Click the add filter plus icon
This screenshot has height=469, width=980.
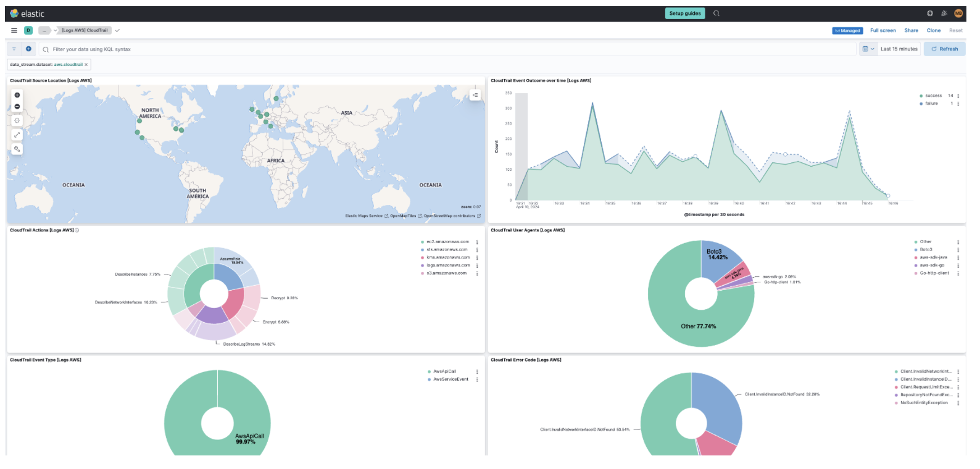tap(28, 49)
